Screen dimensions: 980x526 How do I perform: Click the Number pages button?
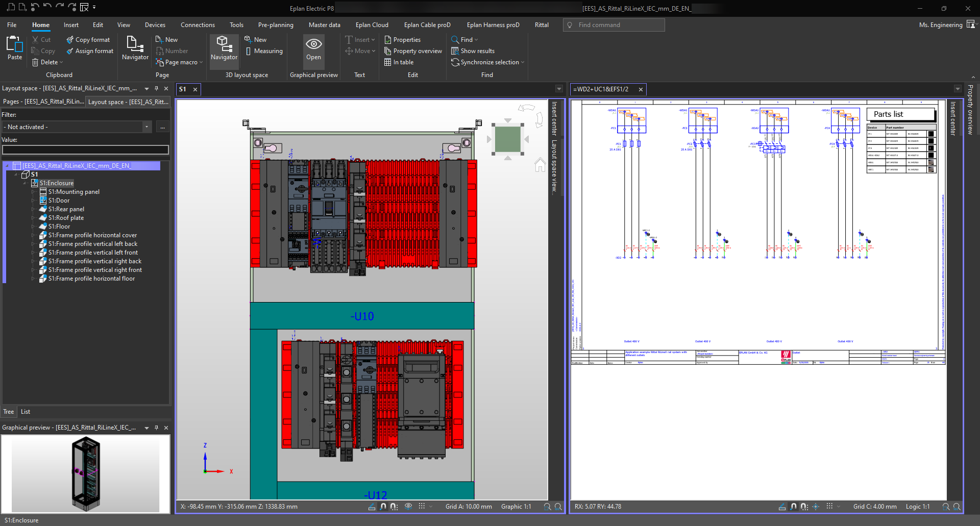172,51
